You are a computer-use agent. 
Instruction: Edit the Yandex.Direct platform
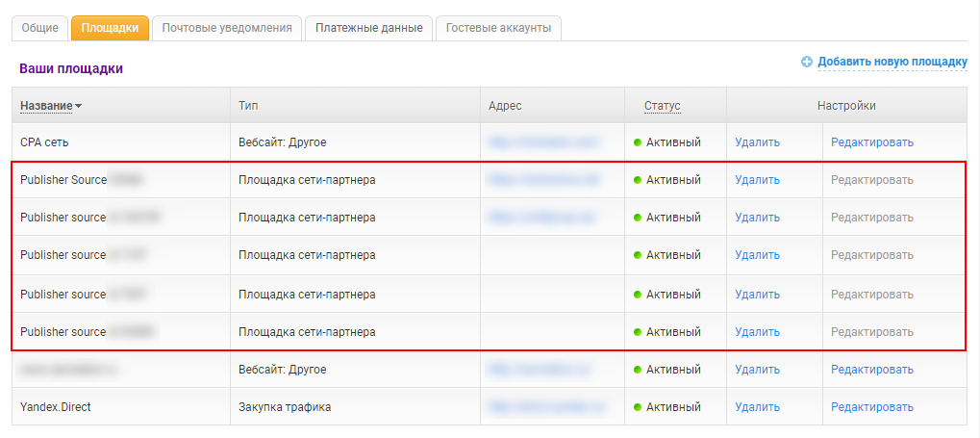(871, 407)
